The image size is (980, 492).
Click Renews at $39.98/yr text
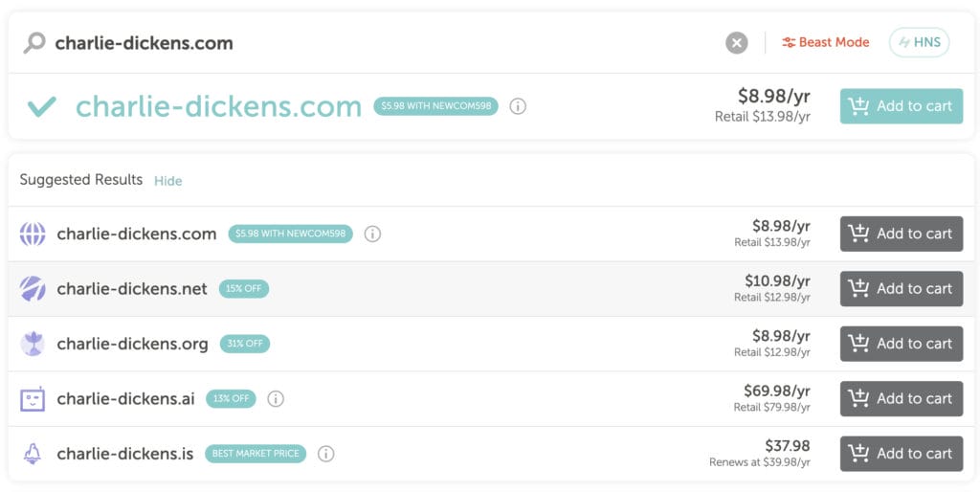760,462
